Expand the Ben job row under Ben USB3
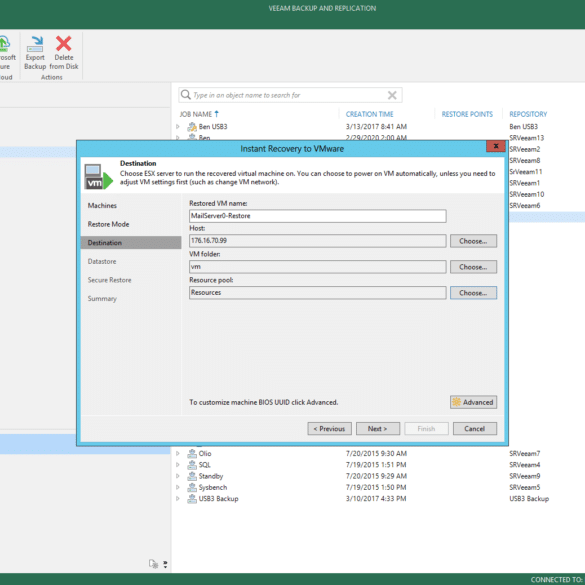The image size is (585, 585). (178, 137)
